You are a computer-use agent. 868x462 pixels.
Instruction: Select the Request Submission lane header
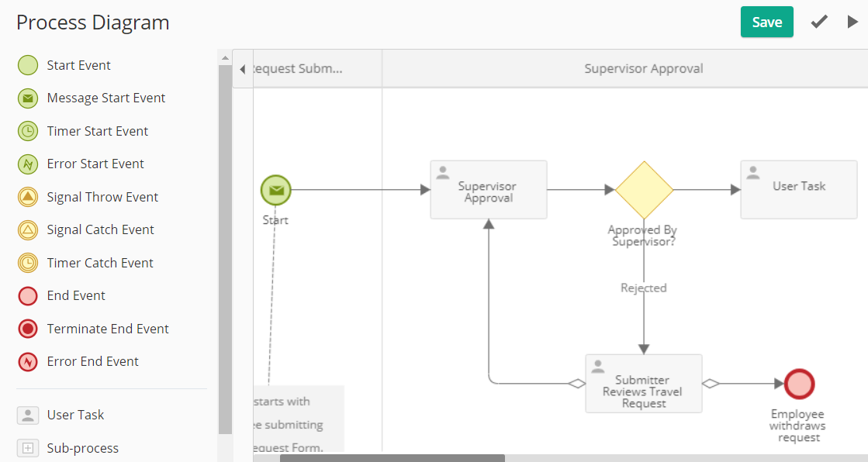(317, 69)
